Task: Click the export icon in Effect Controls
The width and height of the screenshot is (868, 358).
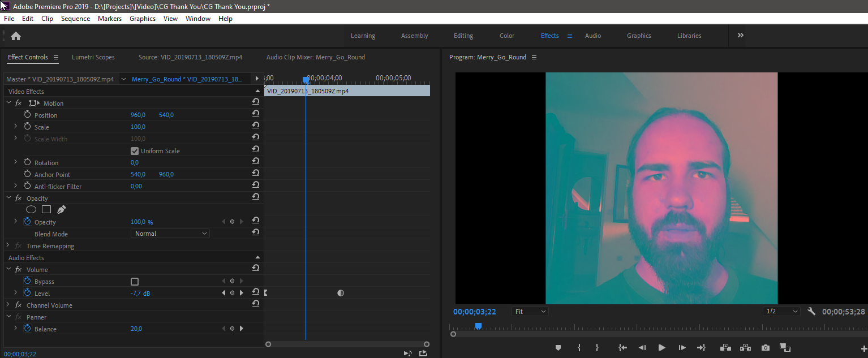Action: click(x=423, y=353)
